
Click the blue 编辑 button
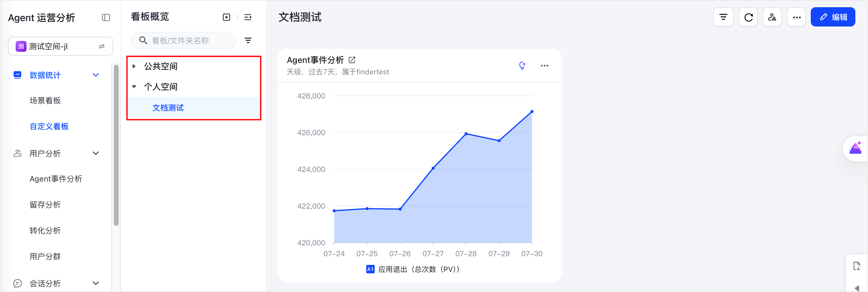[833, 17]
